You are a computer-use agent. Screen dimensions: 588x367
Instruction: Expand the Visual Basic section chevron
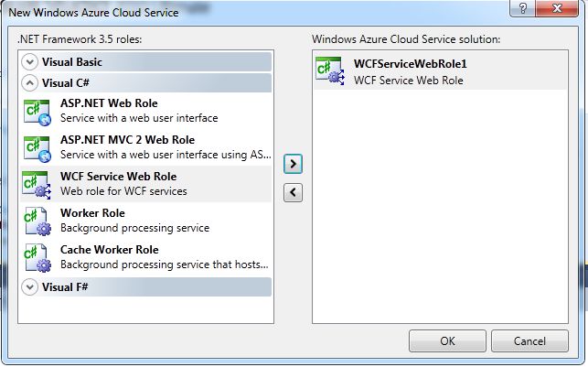[x=29, y=62]
